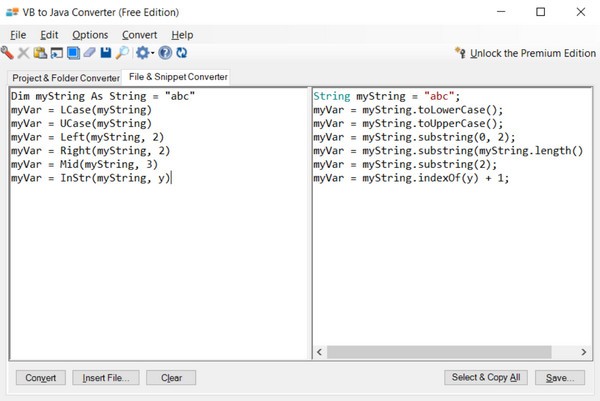The height and width of the screenshot is (401, 600).
Task: Switch to Project & Folder Converter tab
Action: point(66,78)
